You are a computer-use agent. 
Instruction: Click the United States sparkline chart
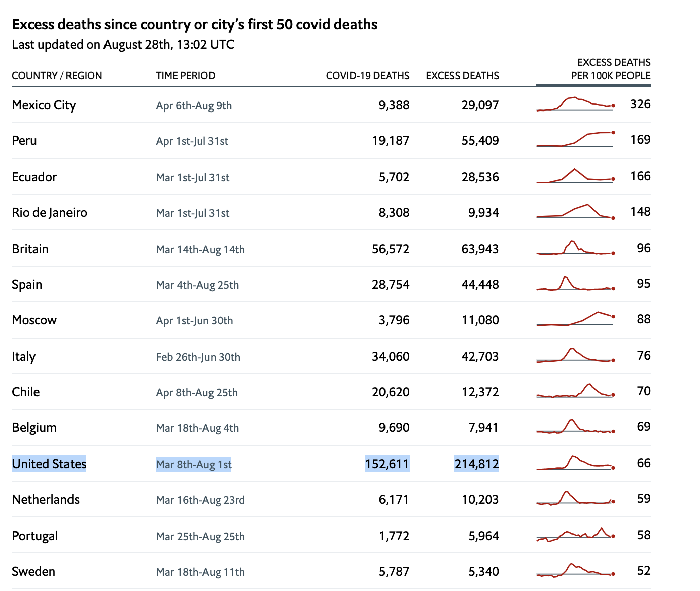pos(575,463)
